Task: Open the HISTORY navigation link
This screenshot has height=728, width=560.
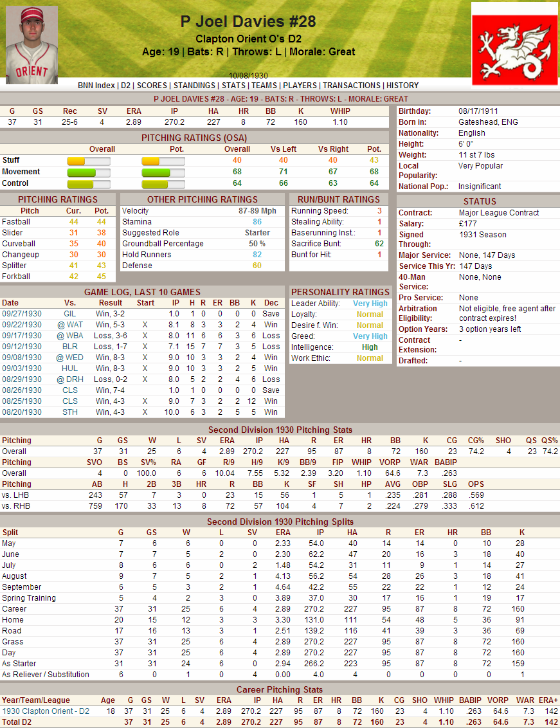Action: coord(402,86)
